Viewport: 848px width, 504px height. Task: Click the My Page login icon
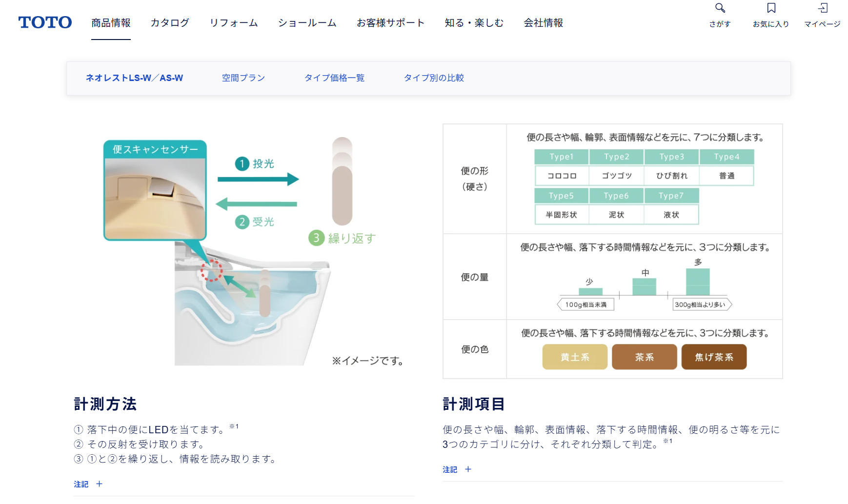823,8
